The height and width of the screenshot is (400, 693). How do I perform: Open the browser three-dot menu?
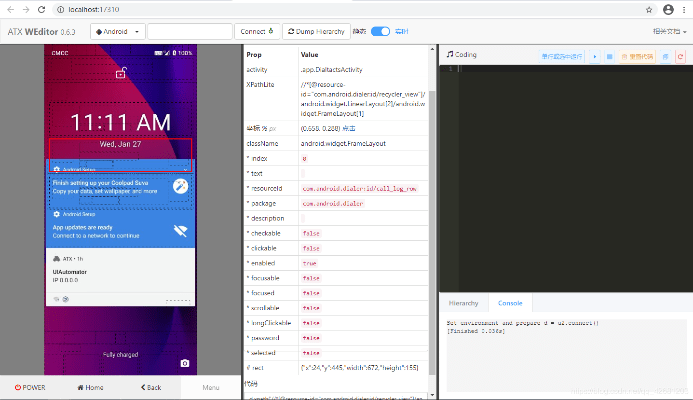coord(684,9)
